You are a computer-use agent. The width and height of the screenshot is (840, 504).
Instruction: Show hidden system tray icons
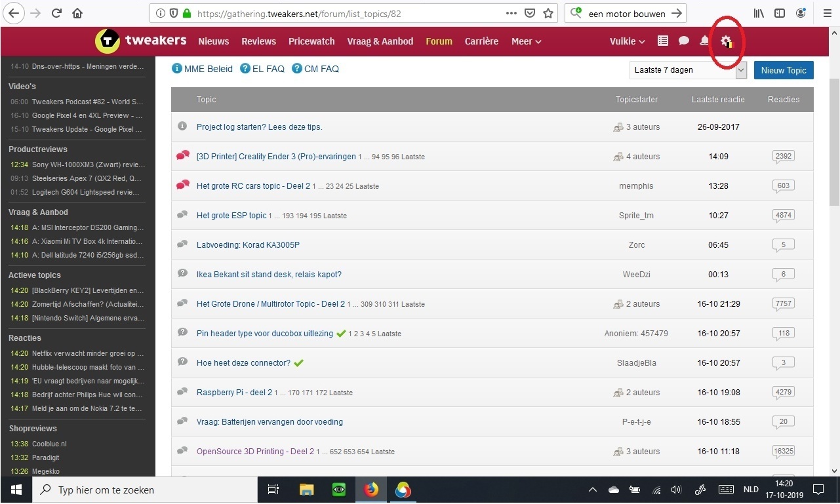point(593,490)
